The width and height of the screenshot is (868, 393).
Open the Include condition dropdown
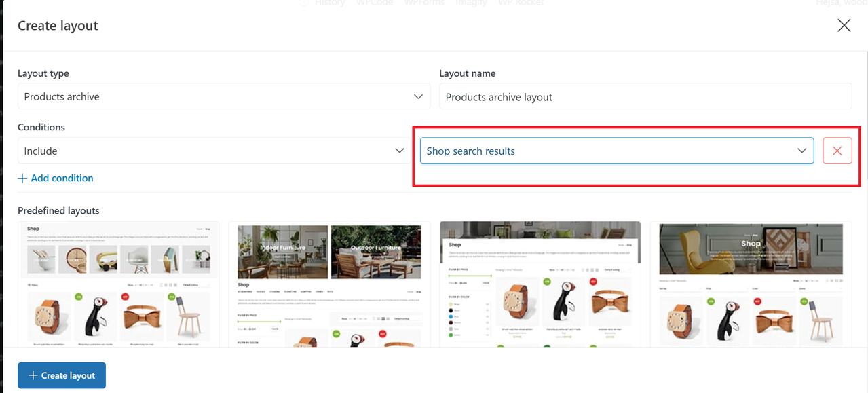214,151
